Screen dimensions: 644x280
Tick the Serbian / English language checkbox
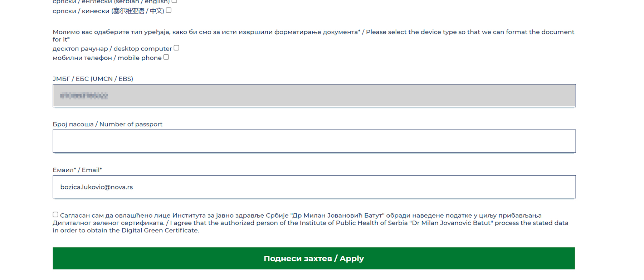tap(174, 1)
